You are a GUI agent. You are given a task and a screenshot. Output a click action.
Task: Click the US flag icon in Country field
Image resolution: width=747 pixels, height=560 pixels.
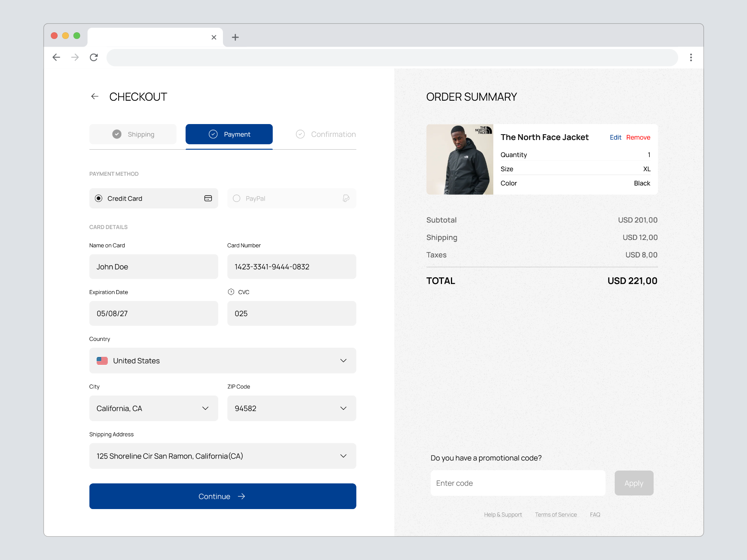click(x=102, y=360)
